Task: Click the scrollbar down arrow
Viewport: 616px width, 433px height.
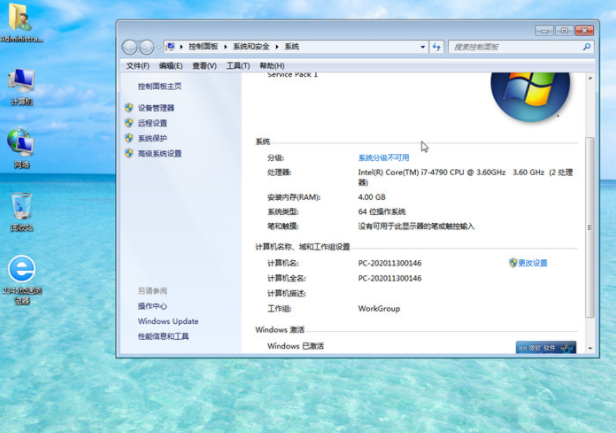Action: pyautogui.click(x=590, y=348)
